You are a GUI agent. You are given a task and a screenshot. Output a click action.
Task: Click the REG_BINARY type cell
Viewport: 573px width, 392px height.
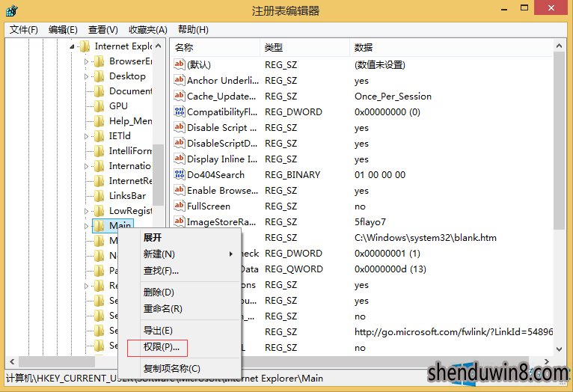point(292,174)
